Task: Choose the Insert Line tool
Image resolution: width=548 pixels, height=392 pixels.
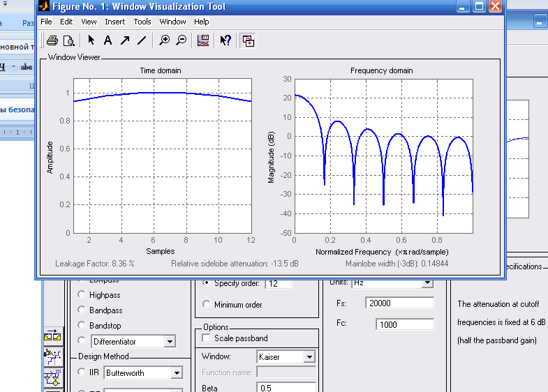Action: pos(142,40)
